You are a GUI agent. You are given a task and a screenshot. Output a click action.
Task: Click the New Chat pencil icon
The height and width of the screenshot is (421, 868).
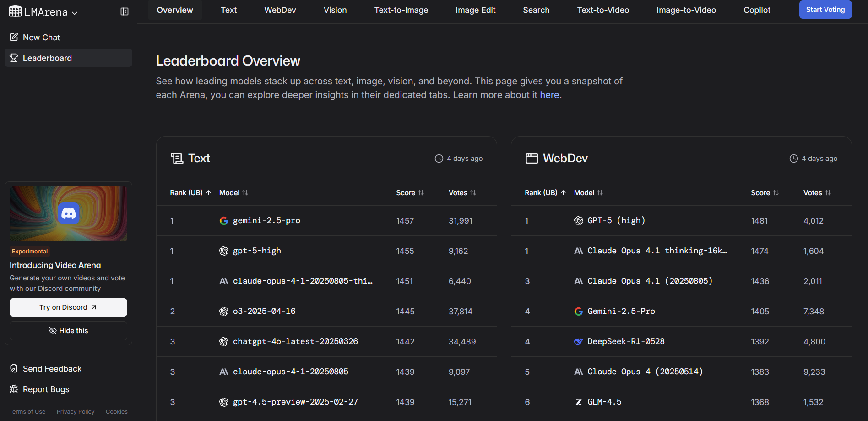pyautogui.click(x=14, y=37)
